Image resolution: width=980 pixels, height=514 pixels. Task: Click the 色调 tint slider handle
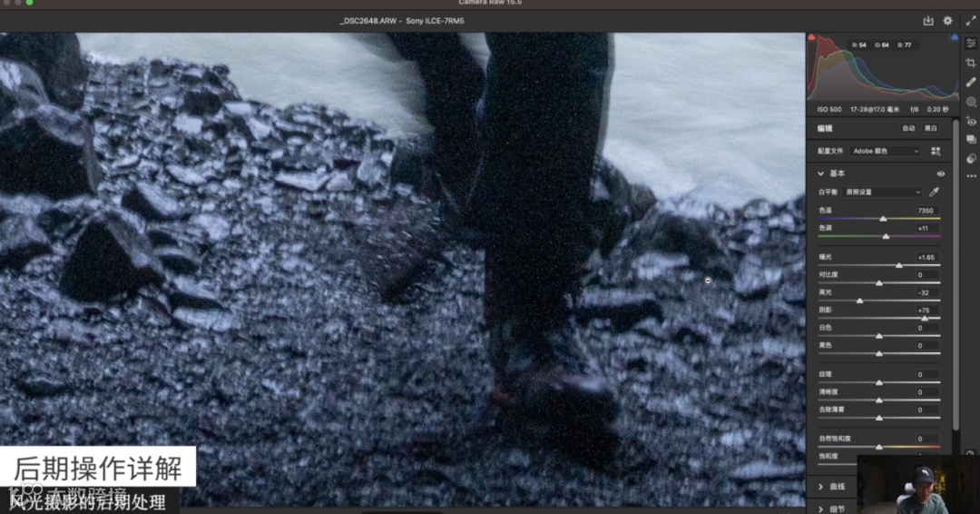(886, 236)
